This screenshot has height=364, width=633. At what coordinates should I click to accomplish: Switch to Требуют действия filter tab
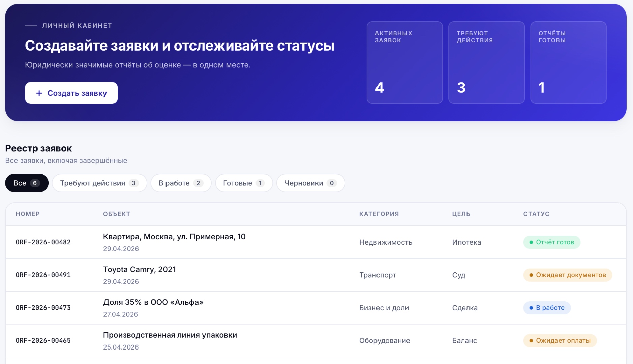[99, 183]
